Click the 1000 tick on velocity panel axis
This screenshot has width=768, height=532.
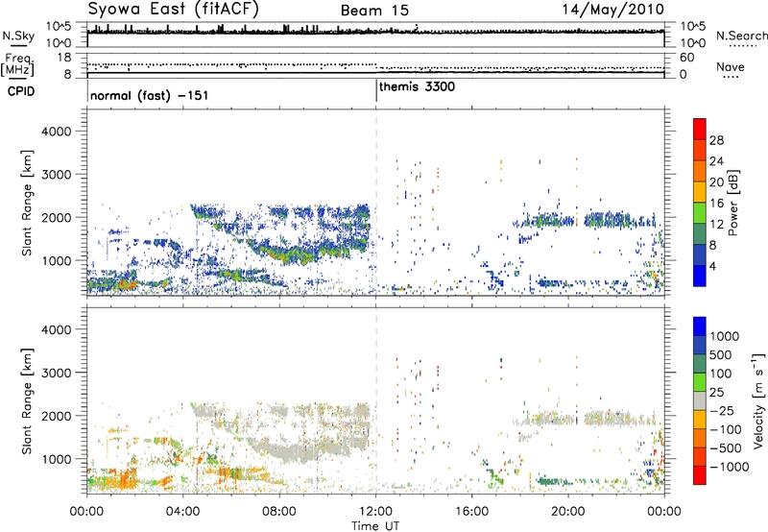point(56,459)
